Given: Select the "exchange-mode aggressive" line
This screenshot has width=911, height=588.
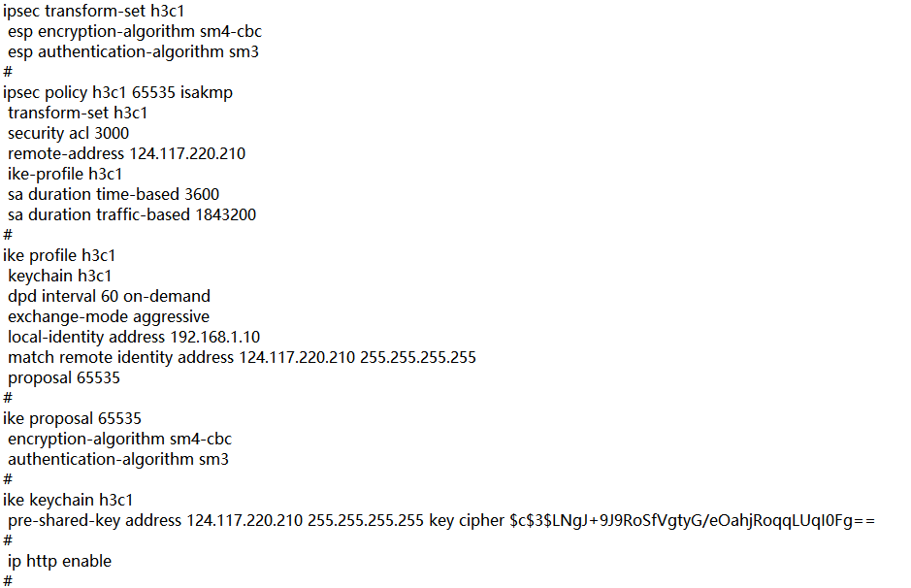Looking at the screenshot, I should click(x=109, y=316).
